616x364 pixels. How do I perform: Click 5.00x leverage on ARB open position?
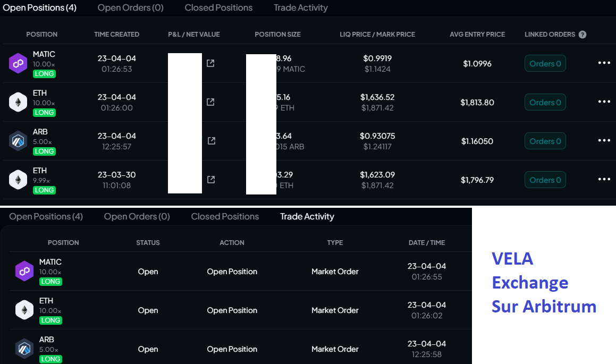click(x=42, y=142)
